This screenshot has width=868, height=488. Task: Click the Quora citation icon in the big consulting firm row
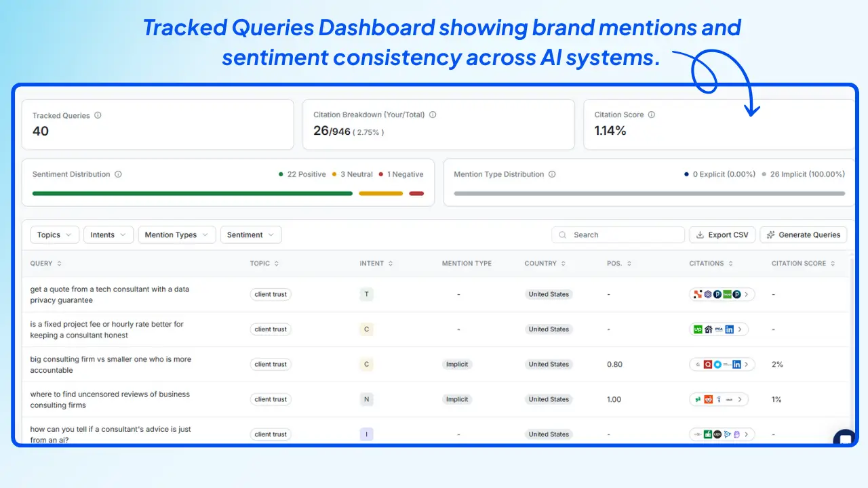708,364
